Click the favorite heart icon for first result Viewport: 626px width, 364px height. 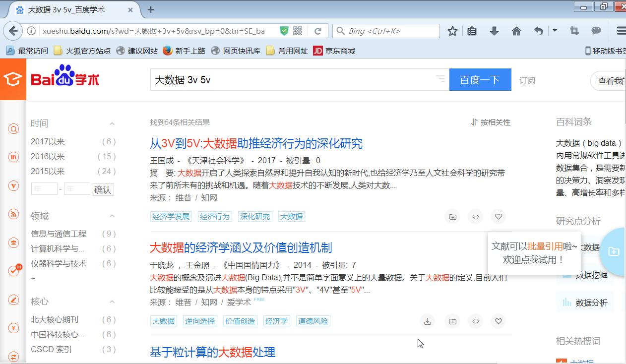pos(498,217)
